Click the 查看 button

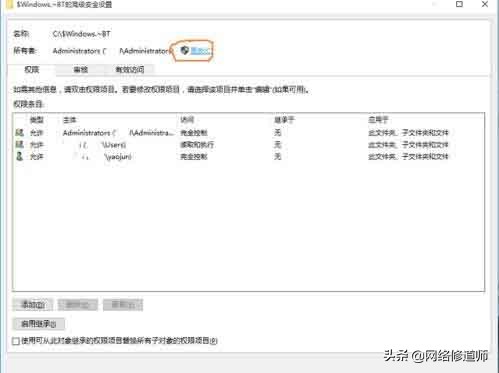pos(123,304)
